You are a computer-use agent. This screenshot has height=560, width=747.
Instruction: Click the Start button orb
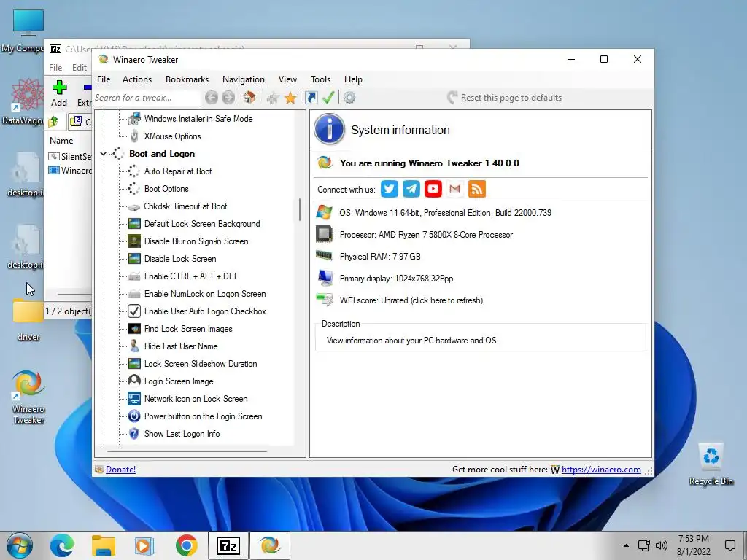[x=20, y=545]
